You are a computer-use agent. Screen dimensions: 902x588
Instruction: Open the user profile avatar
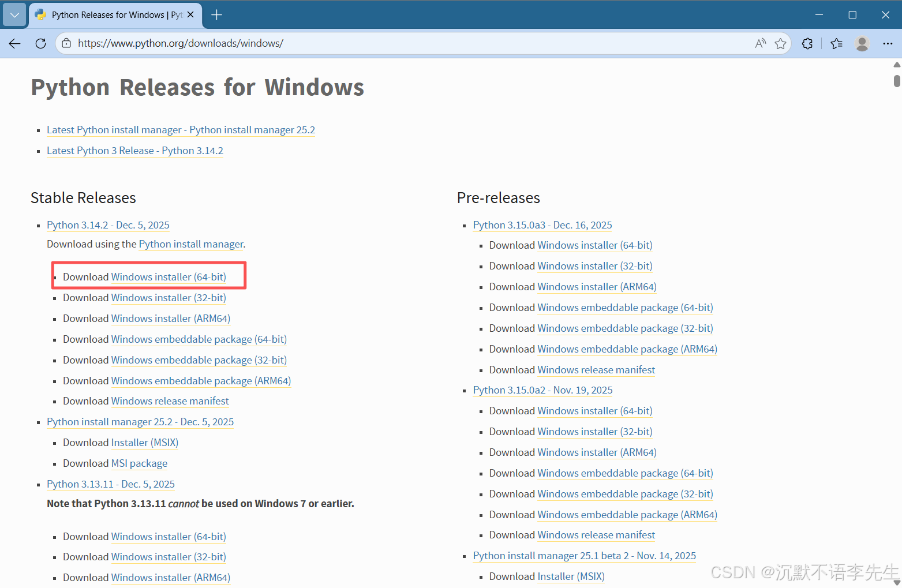(x=862, y=43)
